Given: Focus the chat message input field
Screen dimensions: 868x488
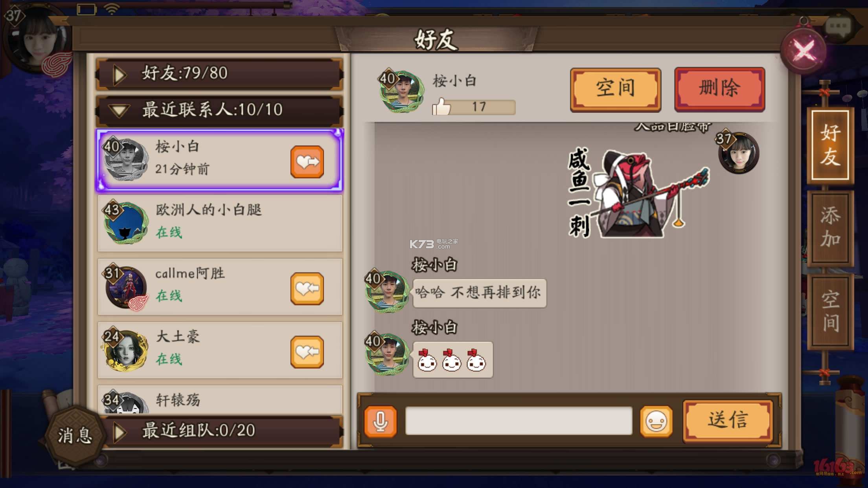Looking at the screenshot, I should 519,421.
